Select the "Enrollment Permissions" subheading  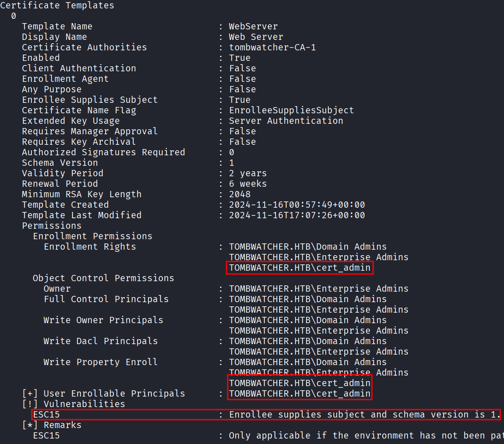coord(93,236)
